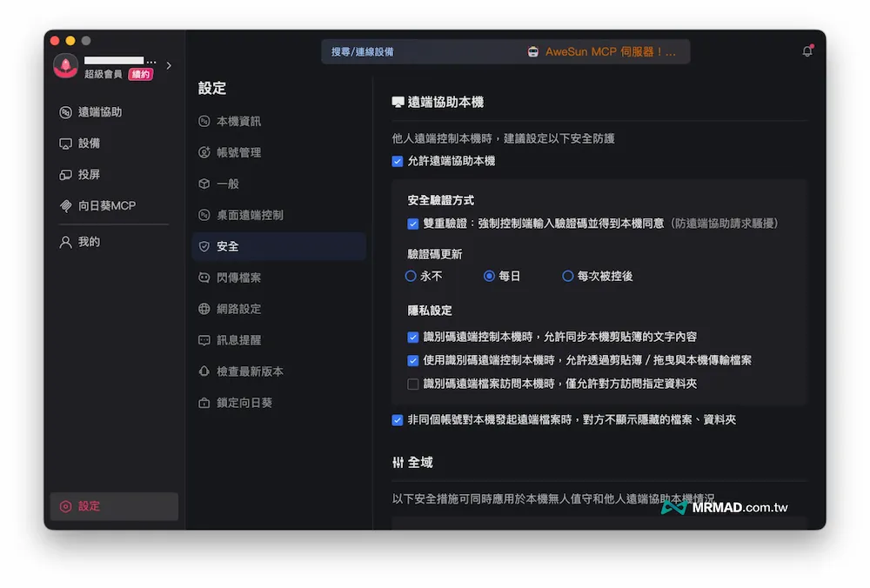Click the 網路設定 globe icon
Screen dimensions: 870x588
[x=204, y=309]
